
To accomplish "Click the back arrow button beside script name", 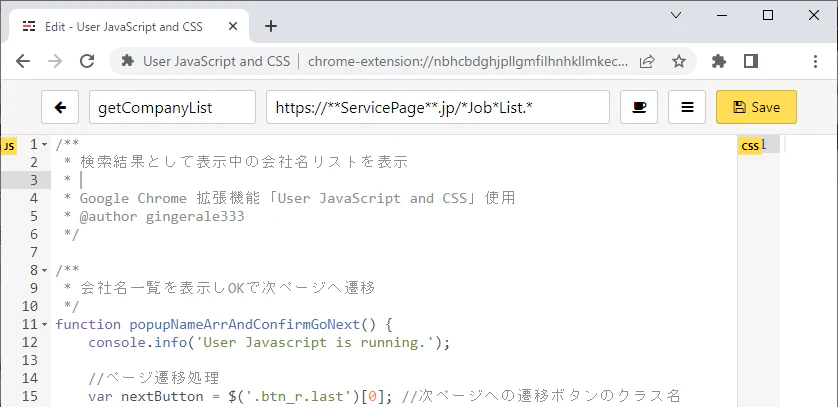I will [x=60, y=107].
